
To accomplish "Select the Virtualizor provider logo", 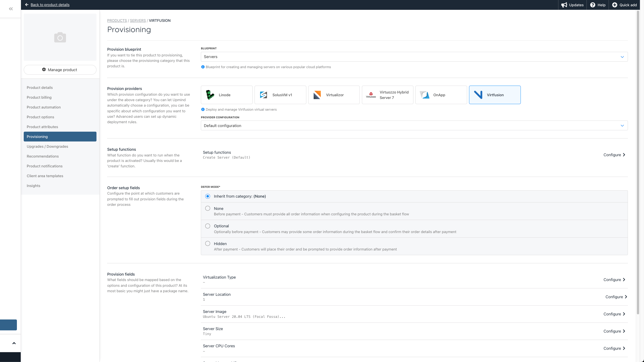I will pos(317,95).
